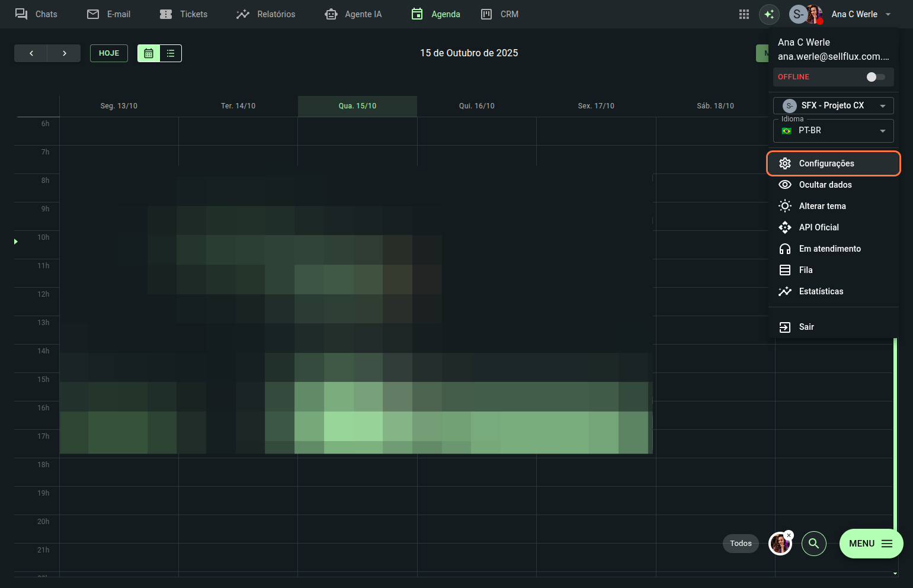913x588 pixels.
Task: Go to the Tickets tab
Action: point(184,14)
